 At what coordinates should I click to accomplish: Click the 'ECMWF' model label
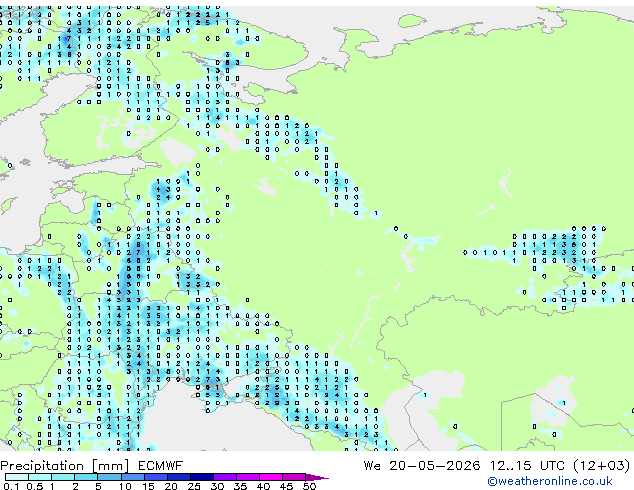click(161, 466)
